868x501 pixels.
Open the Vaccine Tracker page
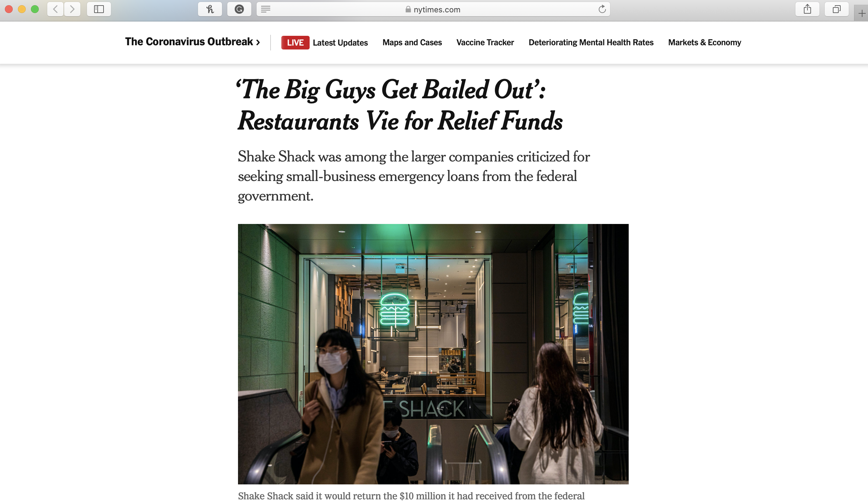[485, 42]
